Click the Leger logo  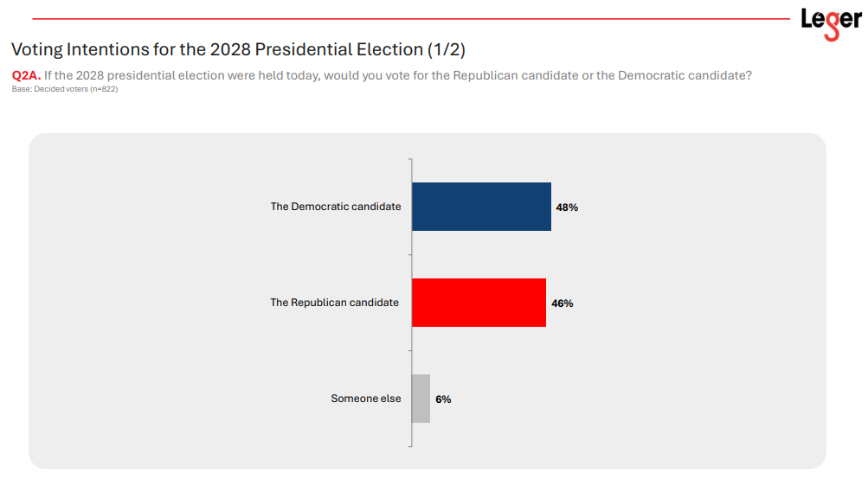click(830, 22)
